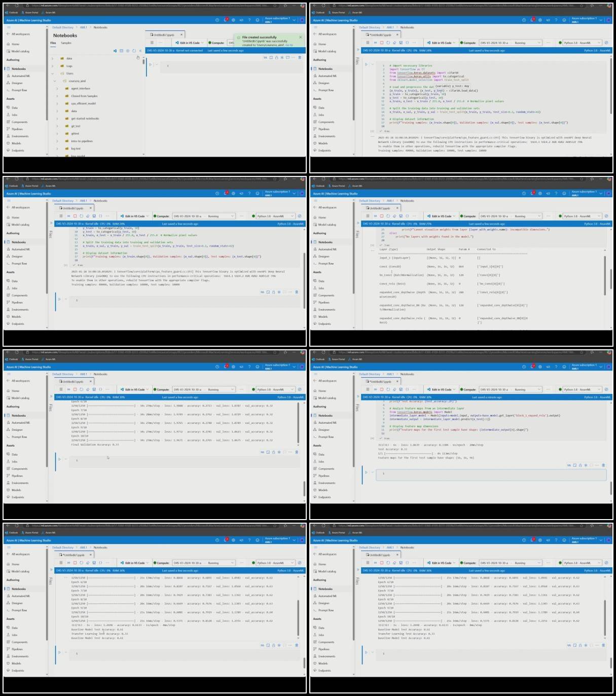Viewport: 616px width, 696px height.
Task: Expand the get-started-notebooks folder
Action: [x=57, y=119]
